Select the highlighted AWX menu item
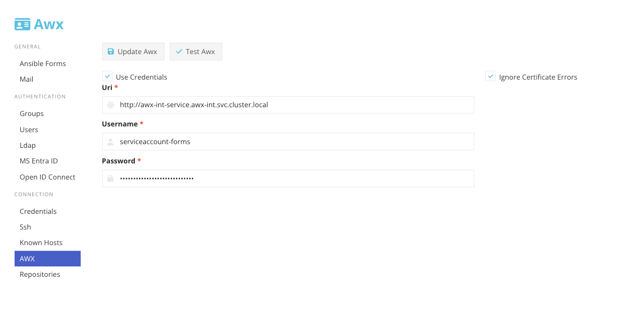Viewport: 644px width, 332px height. [x=47, y=259]
